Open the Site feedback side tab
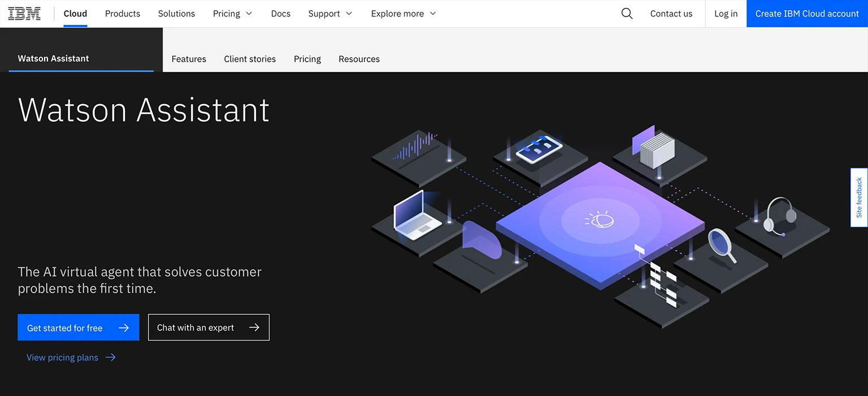 coord(859,197)
